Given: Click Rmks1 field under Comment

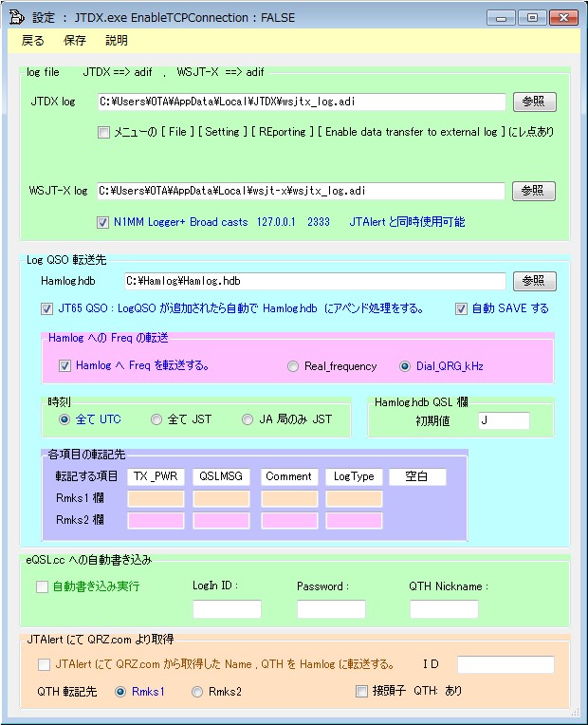Looking at the screenshot, I should [289, 499].
